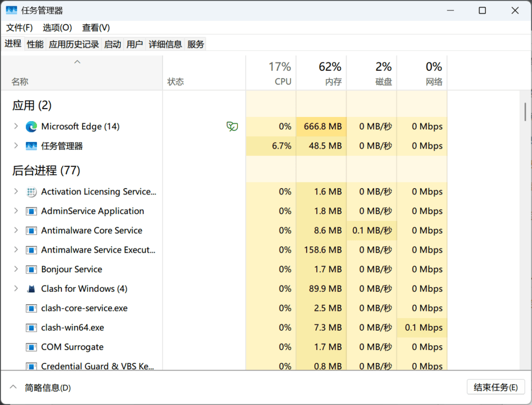Click the Activation Licensing Service icon
The width and height of the screenshot is (532, 405).
tap(31, 192)
